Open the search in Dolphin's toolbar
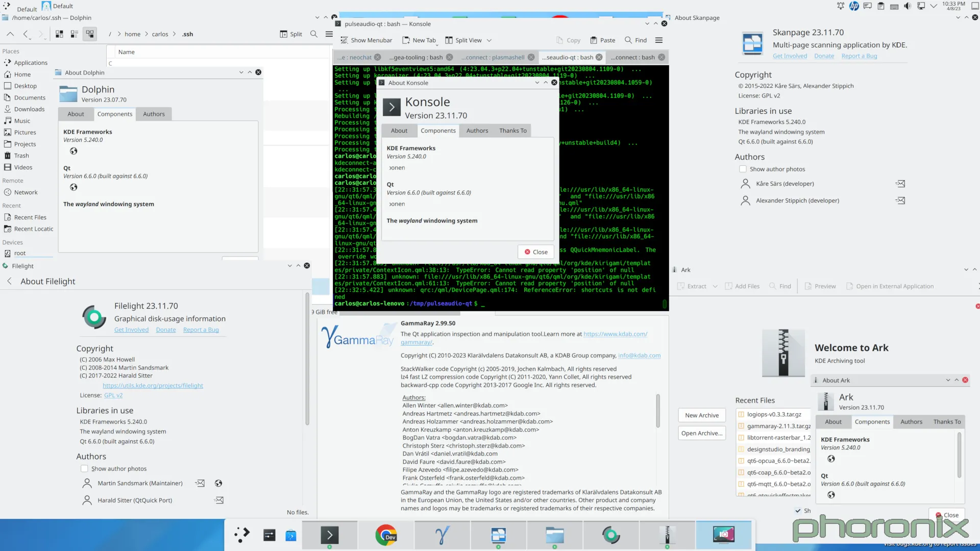980x551 pixels. click(313, 34)
